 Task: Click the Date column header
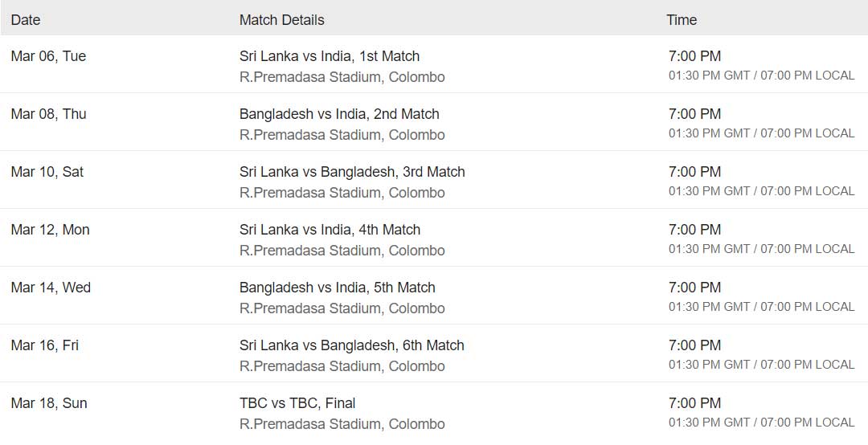[x=26, y=20]
